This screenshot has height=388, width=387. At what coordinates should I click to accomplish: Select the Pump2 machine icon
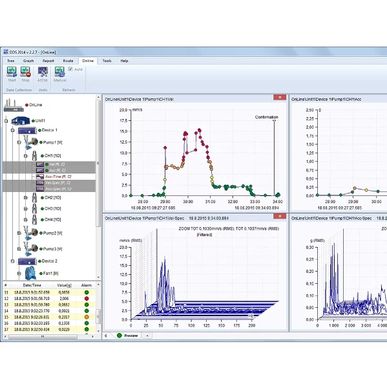point(31,233)
